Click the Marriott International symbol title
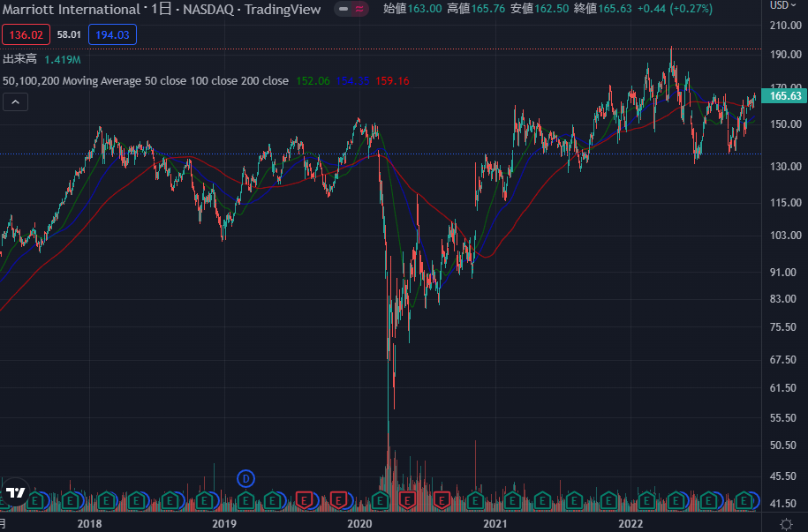 point(72,10)
